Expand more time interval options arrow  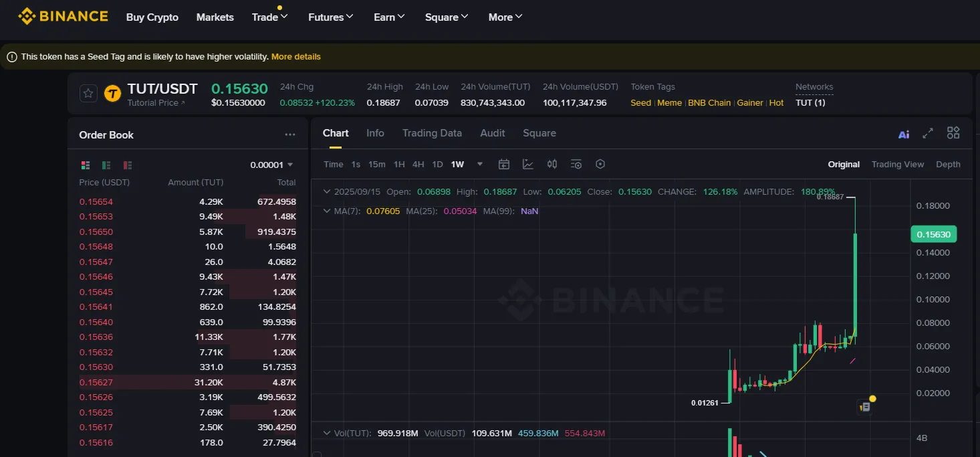479,164
